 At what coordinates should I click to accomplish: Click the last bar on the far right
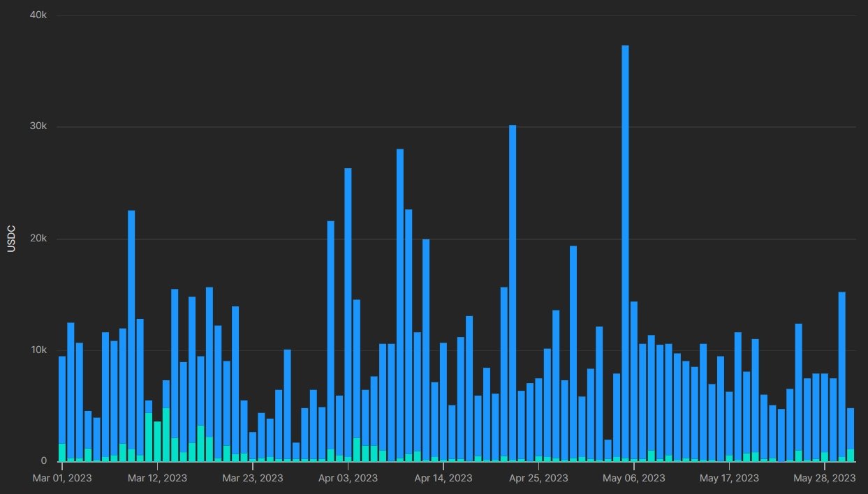tap(851, 433)
